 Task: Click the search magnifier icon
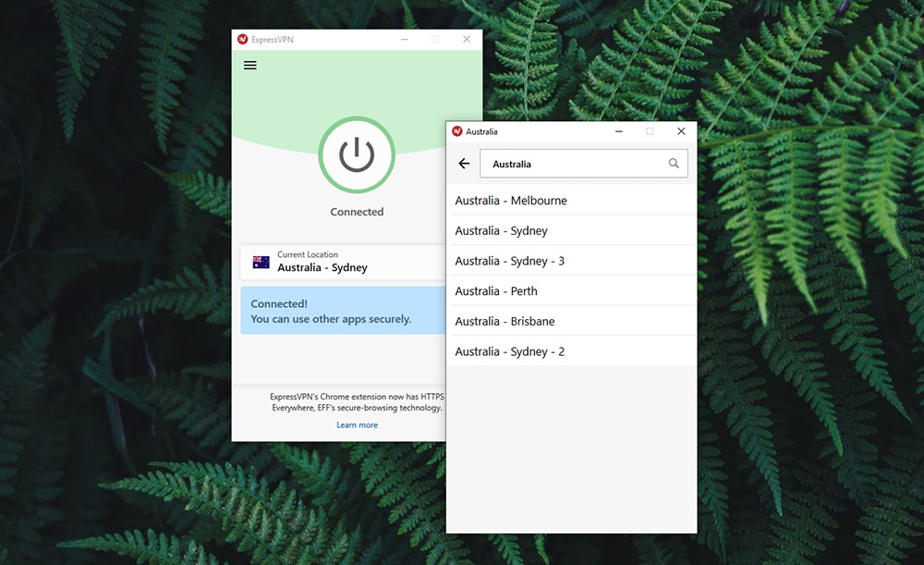point(674,163)
